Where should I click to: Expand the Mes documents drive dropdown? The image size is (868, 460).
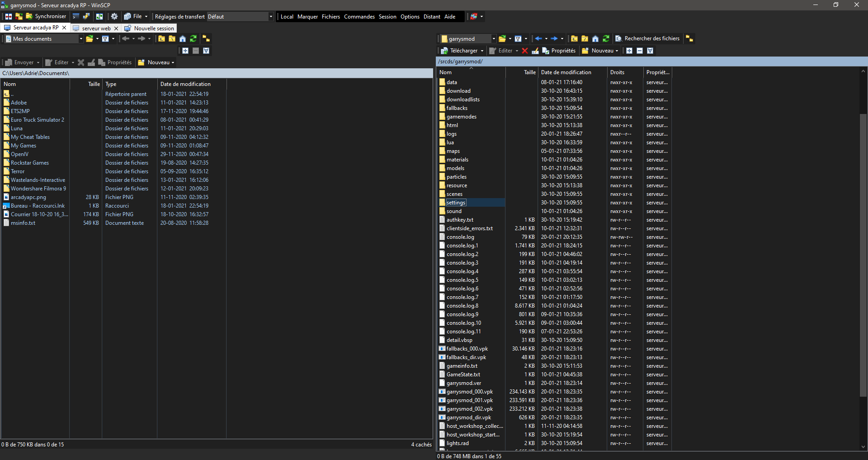81,39
